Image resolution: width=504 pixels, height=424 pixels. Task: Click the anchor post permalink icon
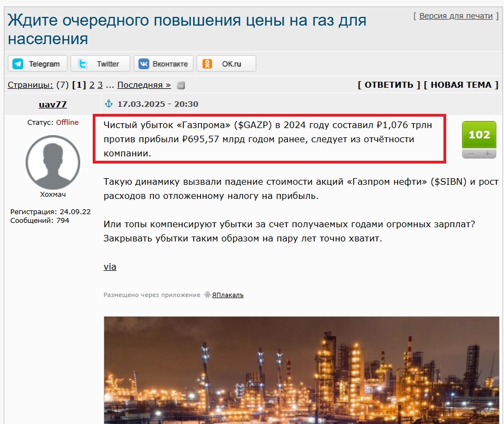pos(109,104)
